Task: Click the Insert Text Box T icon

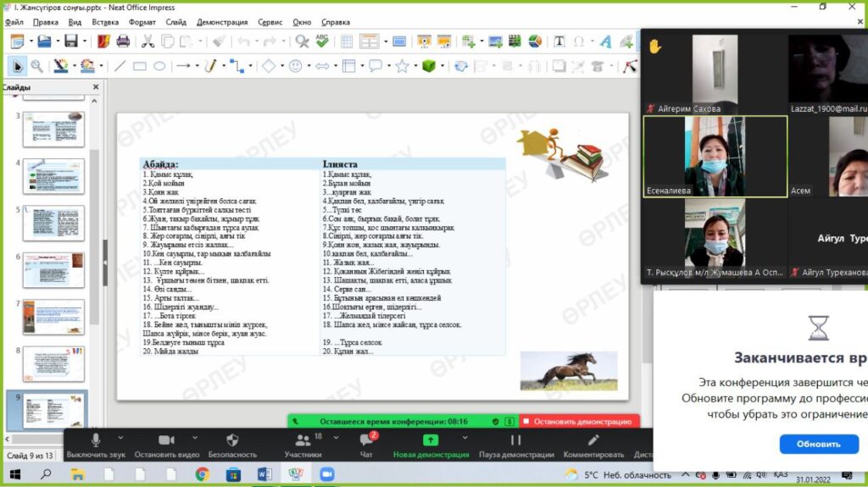Action: [559, 41]
